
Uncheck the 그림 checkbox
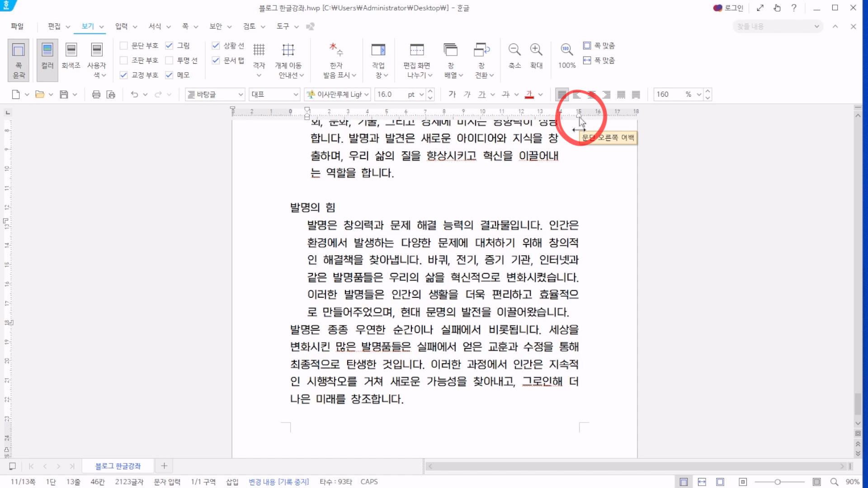coord(169,46)
